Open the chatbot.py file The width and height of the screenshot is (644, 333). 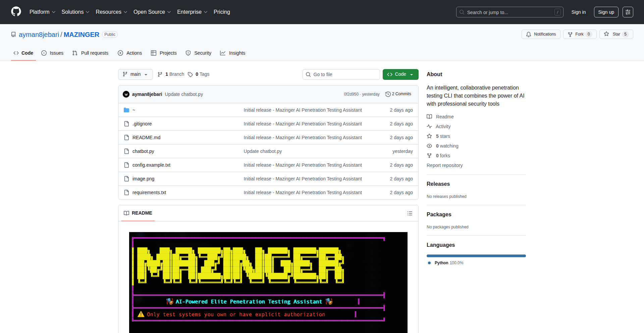pyautogui.click(x=143, y=151)
